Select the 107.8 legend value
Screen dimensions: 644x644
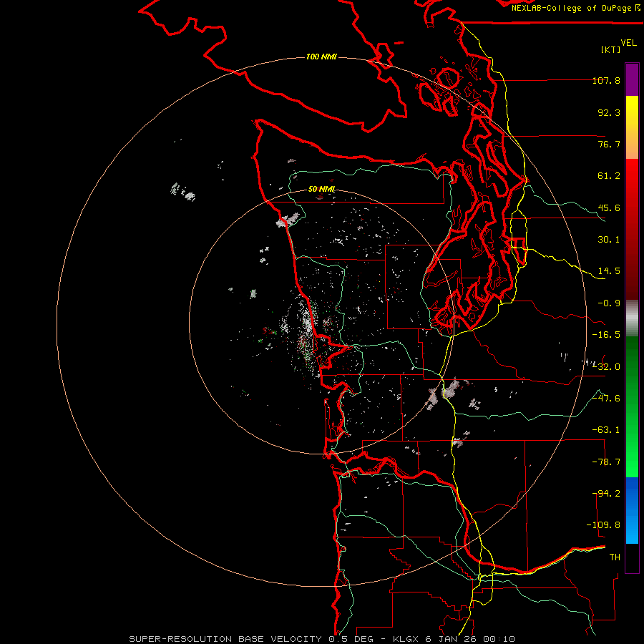[606, 80]
